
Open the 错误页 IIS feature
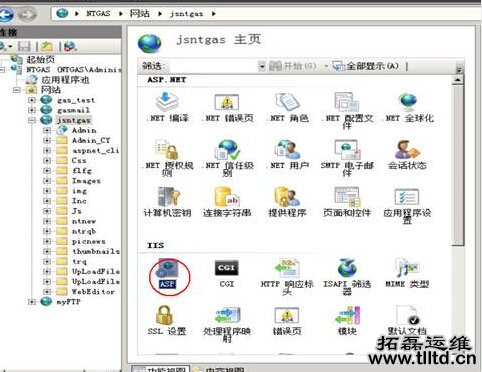(287, 320)
